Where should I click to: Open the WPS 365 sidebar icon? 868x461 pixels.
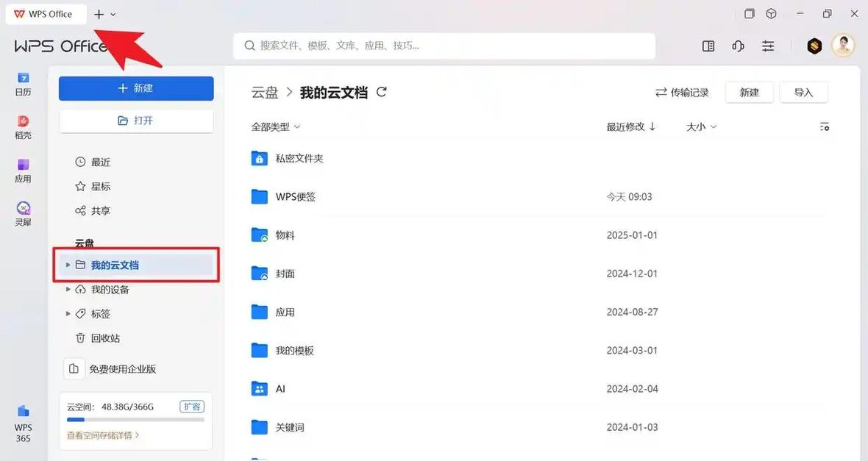[x=23, y=424]
